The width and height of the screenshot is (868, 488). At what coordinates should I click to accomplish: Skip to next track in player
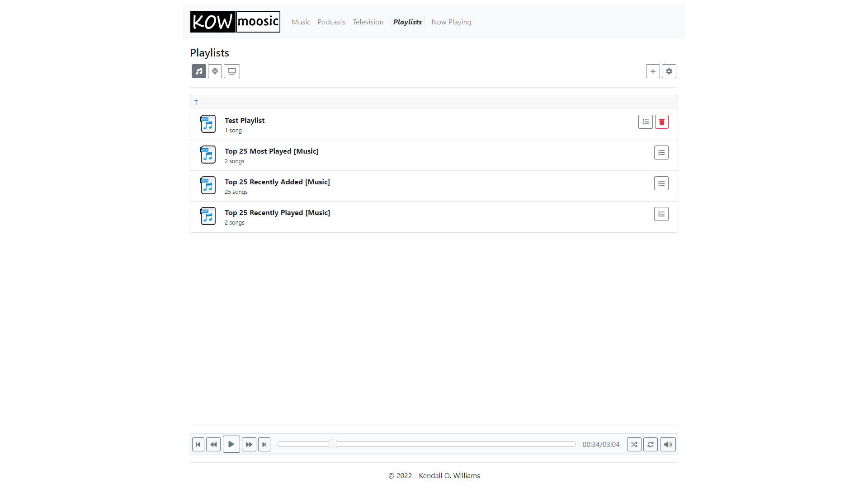(264, 445)
